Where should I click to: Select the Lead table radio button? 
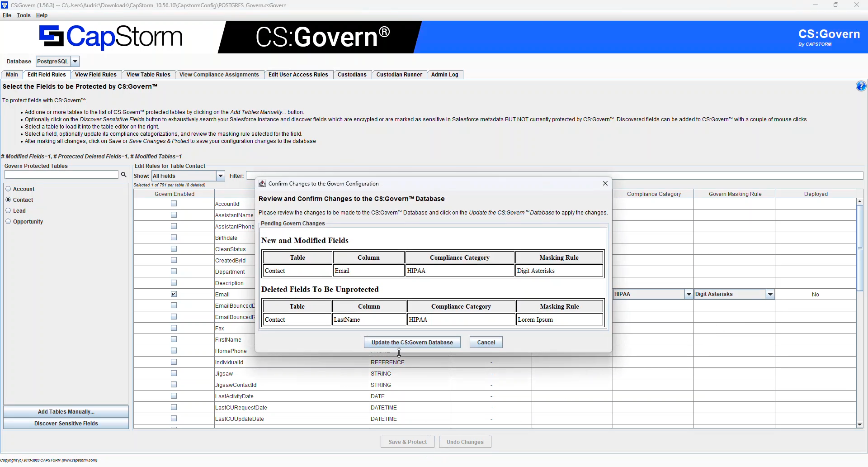click(8, 210)
